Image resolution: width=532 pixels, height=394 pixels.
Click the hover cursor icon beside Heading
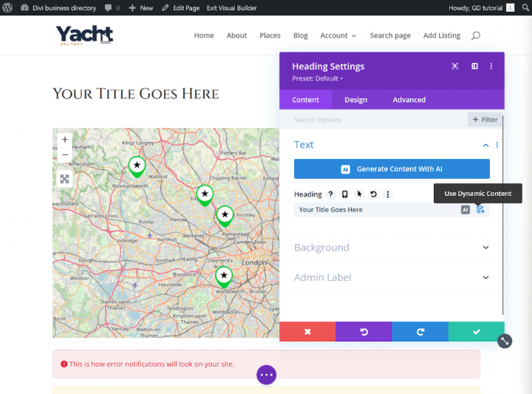click(359, 194)
